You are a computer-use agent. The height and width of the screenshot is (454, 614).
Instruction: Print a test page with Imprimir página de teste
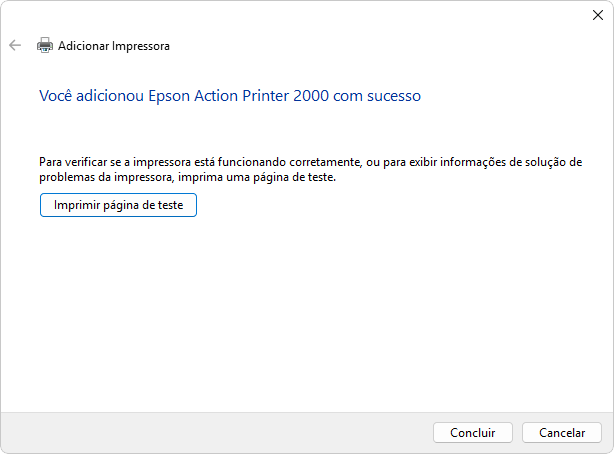click(x=118, y=205)
